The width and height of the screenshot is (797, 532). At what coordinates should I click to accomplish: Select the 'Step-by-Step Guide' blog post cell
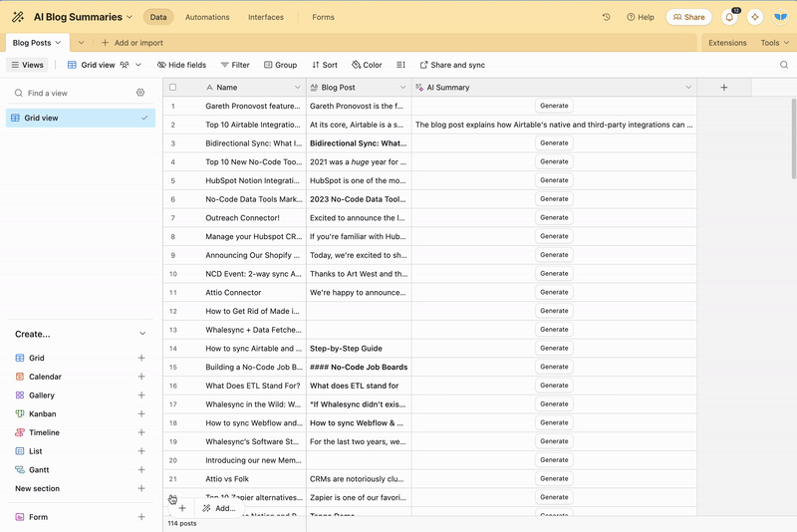click(359, 349)
